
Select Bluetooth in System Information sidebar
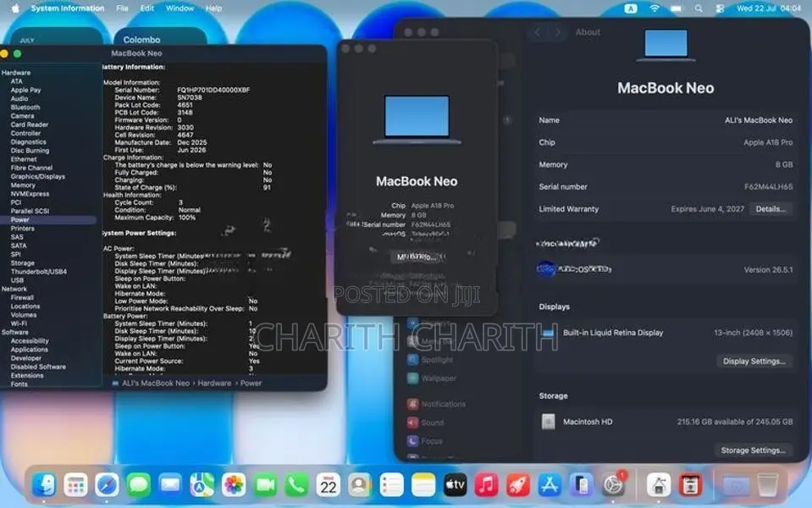pyautogui.click(x=25, y=108)
